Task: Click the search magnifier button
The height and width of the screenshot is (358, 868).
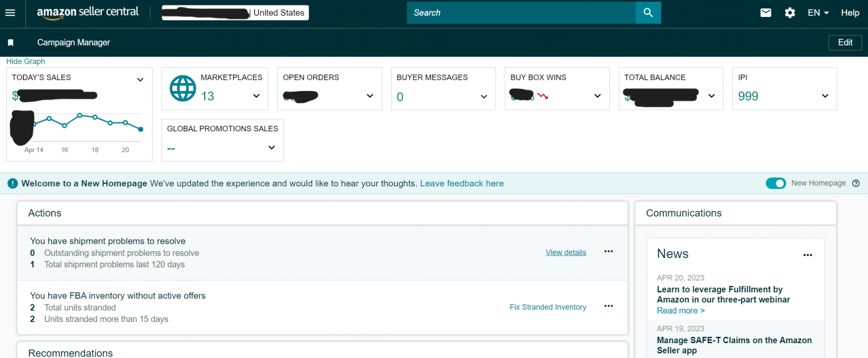Action: (648, 13)
